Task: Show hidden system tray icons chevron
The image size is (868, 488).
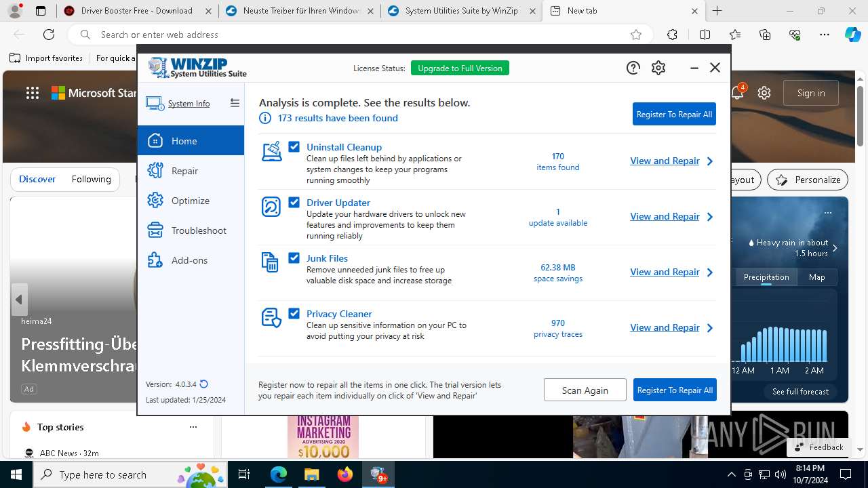Action: coord(731,474)
